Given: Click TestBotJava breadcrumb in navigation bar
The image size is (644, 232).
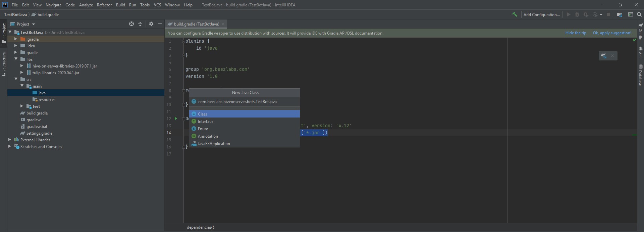Looking at the screenshot, I should pyautogui.click(x=15, y=14).
